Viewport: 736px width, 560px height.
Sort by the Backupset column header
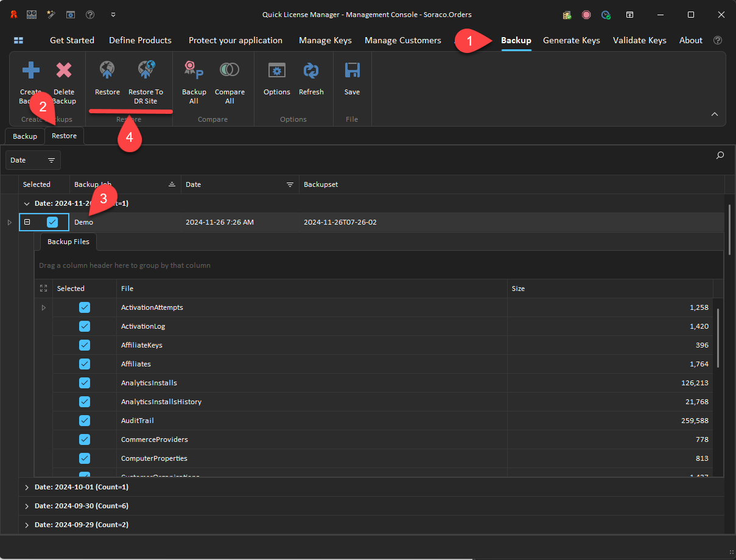tap(321, 184)
